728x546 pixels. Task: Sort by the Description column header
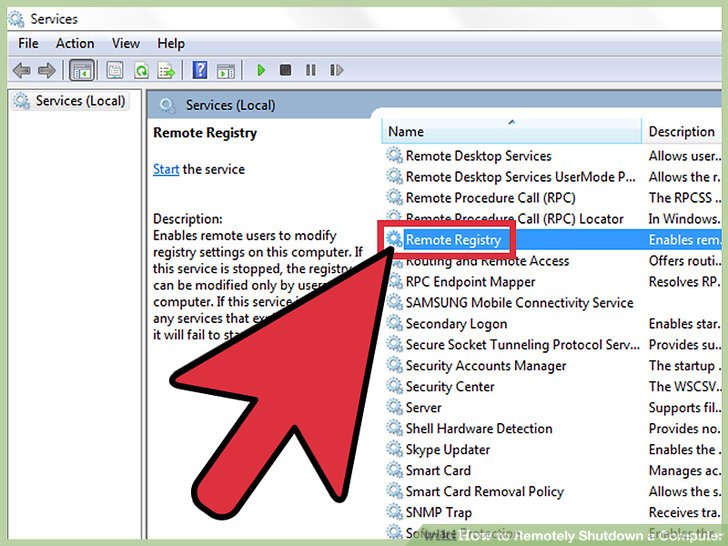[x=681, y=131]
